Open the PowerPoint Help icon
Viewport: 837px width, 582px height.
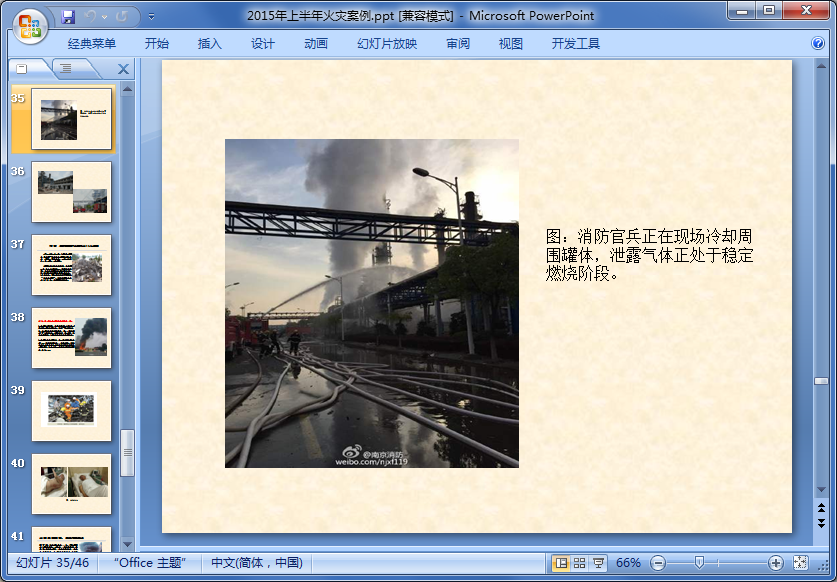click(x=817, y=43)
